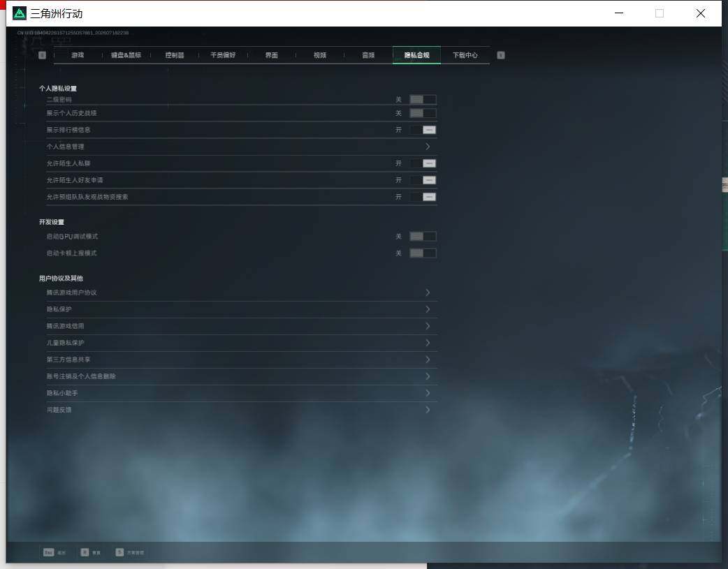The image size is (728, 569).
Task: Disable the 展示排行榜信息 toggle
Action: [x=423, y=130]
